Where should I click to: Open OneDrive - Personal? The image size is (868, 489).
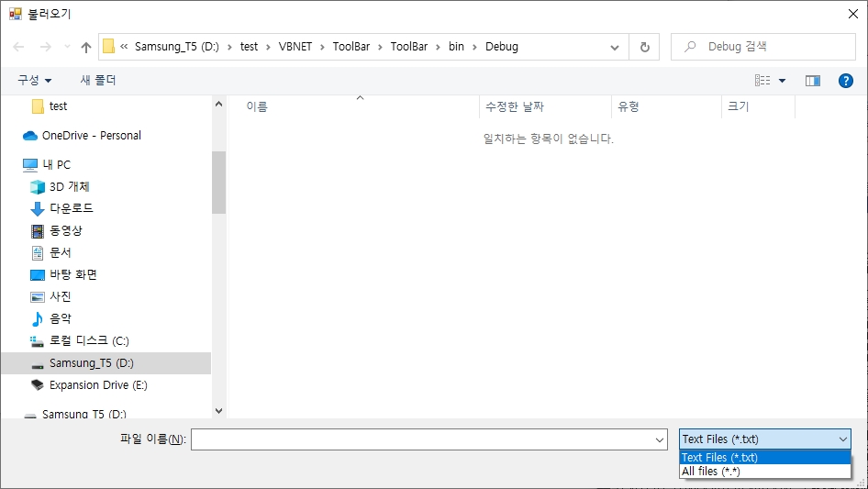coord(82,136)
